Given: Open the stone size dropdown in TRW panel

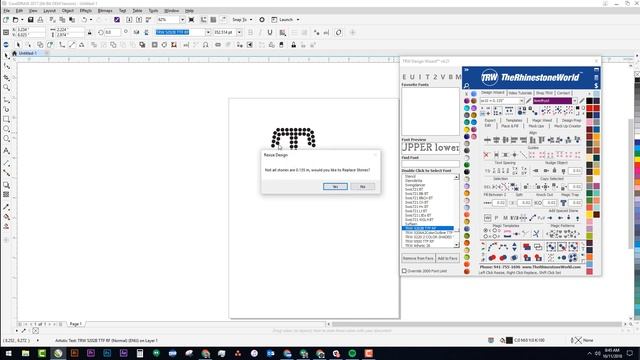Looking at the screenshot, I should pos(521,101).
